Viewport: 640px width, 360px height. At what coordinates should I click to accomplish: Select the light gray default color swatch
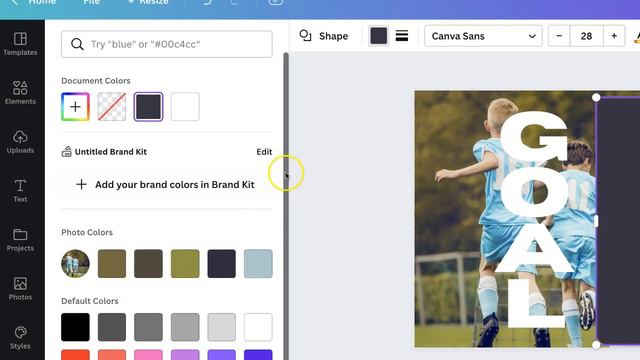click(x=185, y=327)
